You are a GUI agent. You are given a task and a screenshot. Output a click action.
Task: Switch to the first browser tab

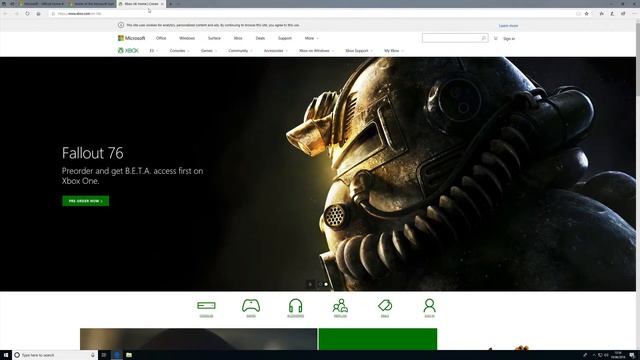(42, 4)
